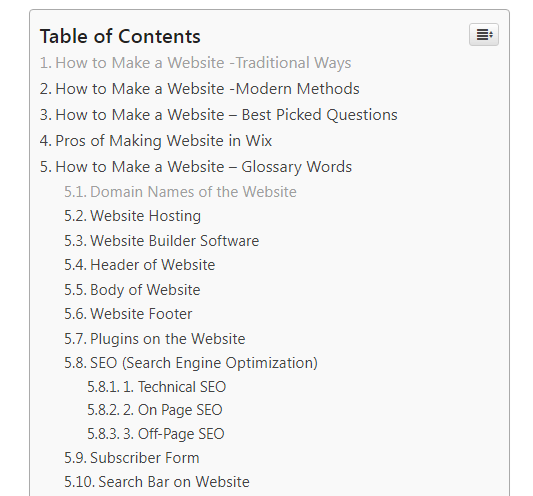
Task: Go to '1. Technical SEO' sub-item
Action: point(157,387)
